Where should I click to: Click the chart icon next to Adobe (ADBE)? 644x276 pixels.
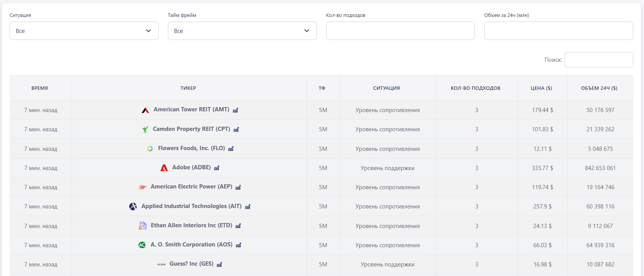click(x=217, y=168)
